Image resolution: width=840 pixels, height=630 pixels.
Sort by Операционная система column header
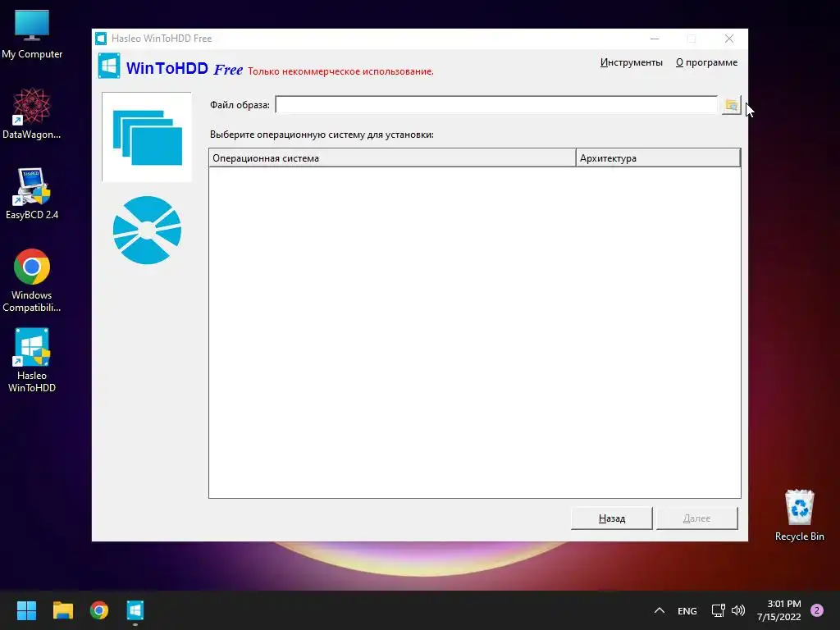pyautogui.click(x=392, y=158)
